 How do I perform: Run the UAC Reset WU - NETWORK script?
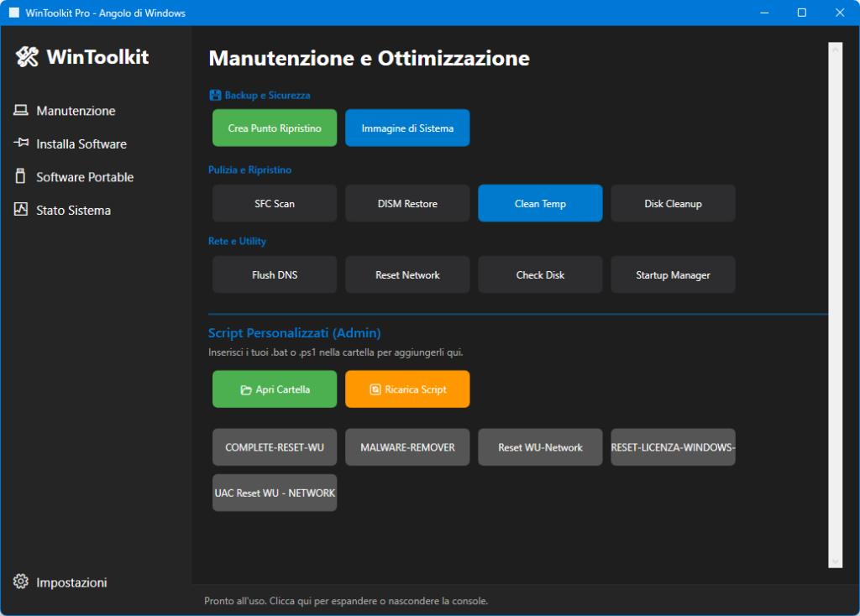point(275,493)
